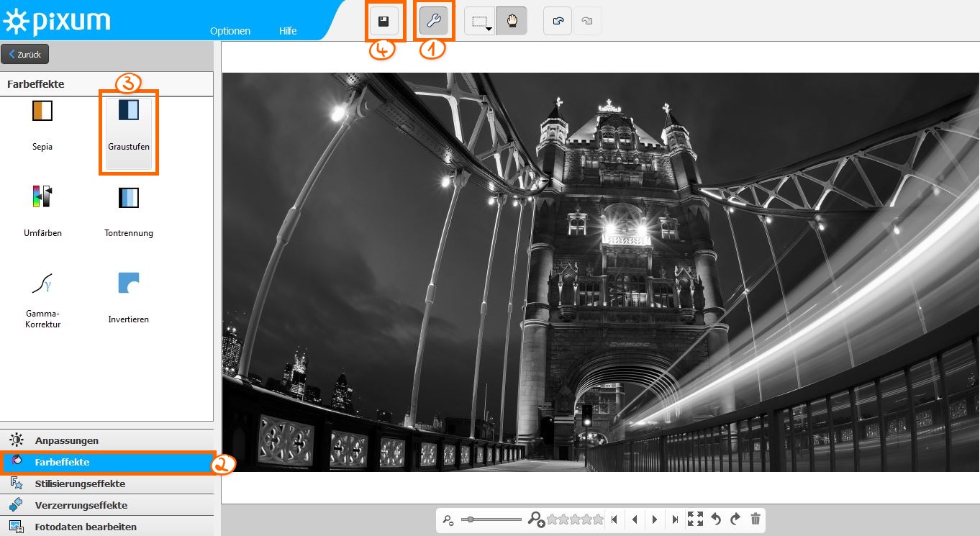Click the save floppy disk icon
The image size is (980, 536).
coord(384,22)
